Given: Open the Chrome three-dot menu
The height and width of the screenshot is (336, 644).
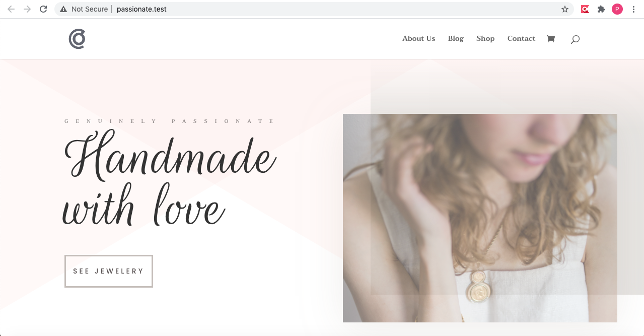Looking at the screenshot, I should coord(633,9).
